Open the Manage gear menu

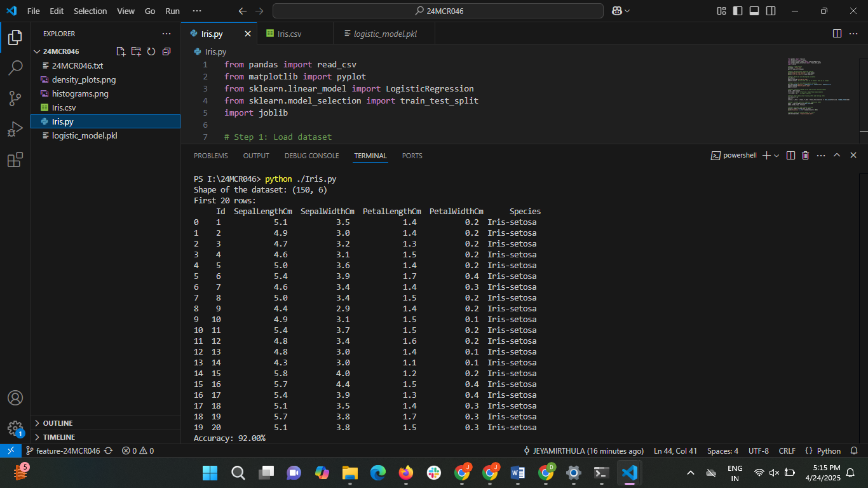[x=15, y=428]
